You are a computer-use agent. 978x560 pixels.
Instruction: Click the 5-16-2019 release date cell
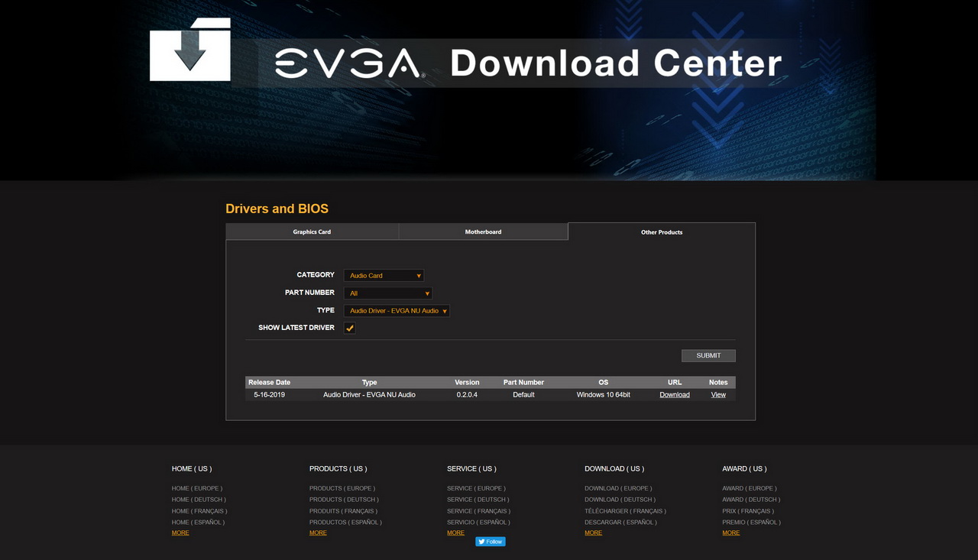270,395
